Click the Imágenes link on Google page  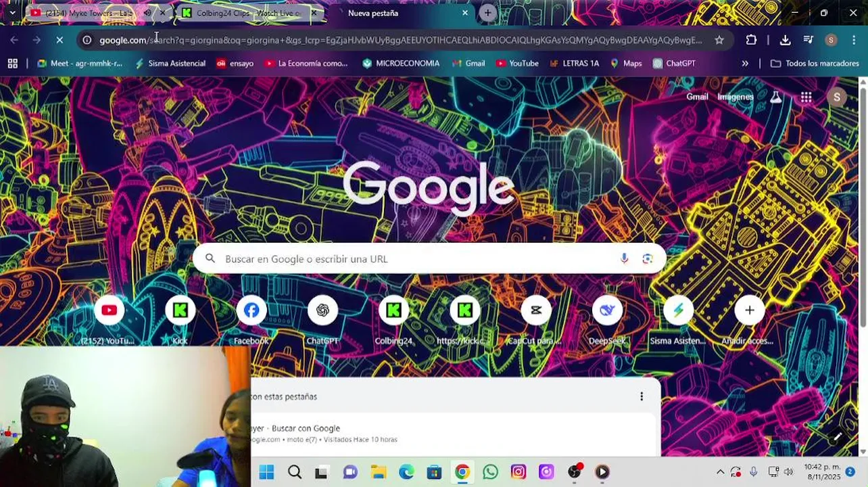point(736,97)
